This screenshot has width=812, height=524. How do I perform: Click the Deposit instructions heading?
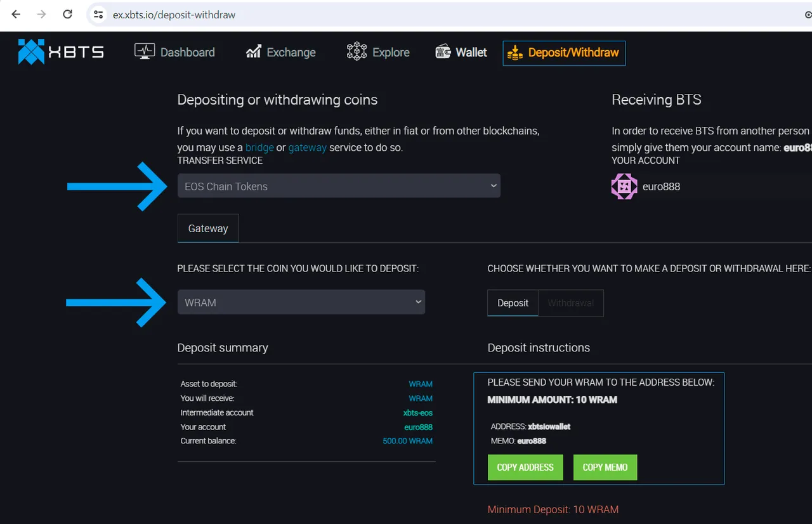pos(539,348)
